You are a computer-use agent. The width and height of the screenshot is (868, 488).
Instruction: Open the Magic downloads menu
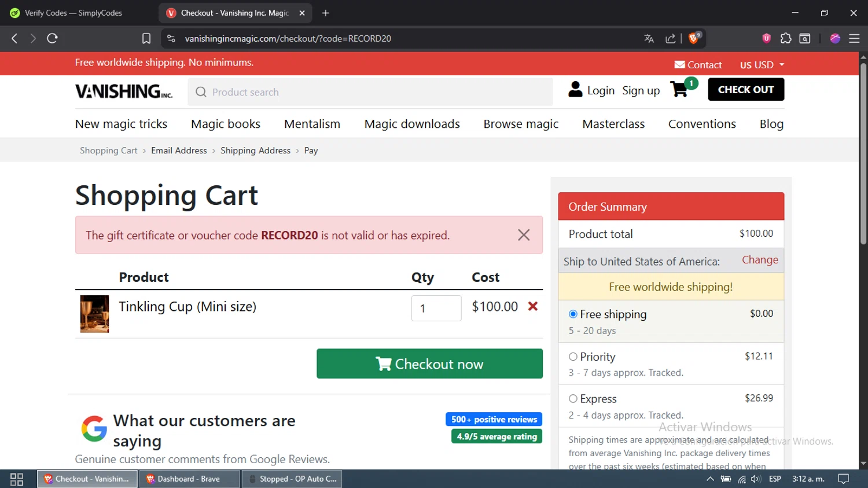coord(412,124)
